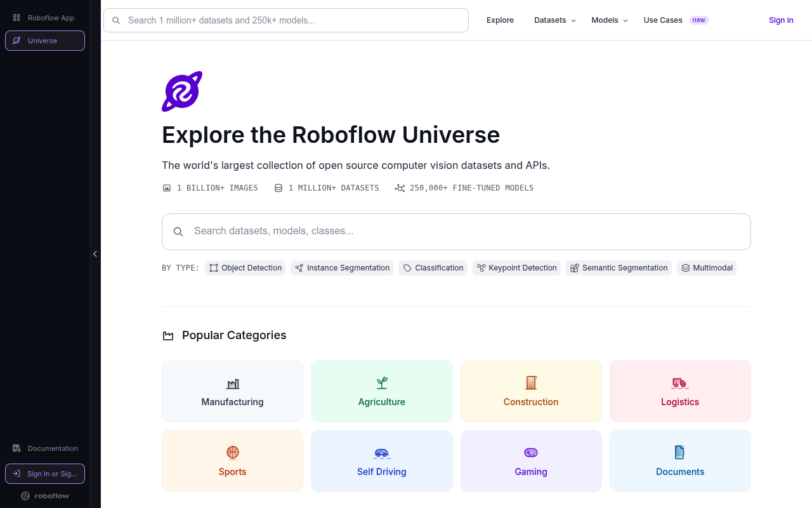
Task: Click the purple Universe planet logo
Action: 182,91
